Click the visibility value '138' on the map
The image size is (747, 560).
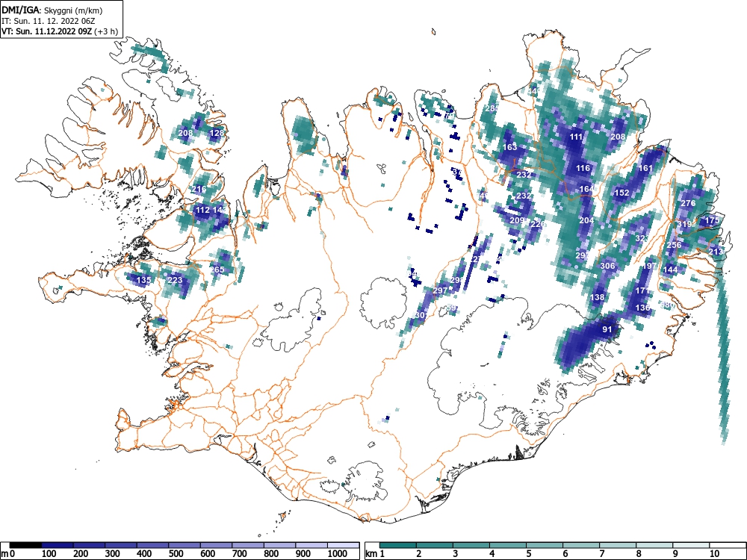597,298
